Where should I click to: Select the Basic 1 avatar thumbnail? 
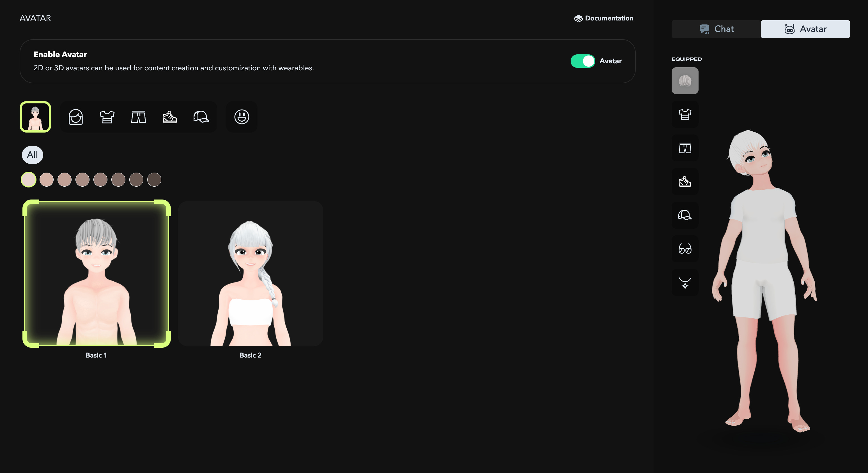pyautogui.click(x=97, y=273)
